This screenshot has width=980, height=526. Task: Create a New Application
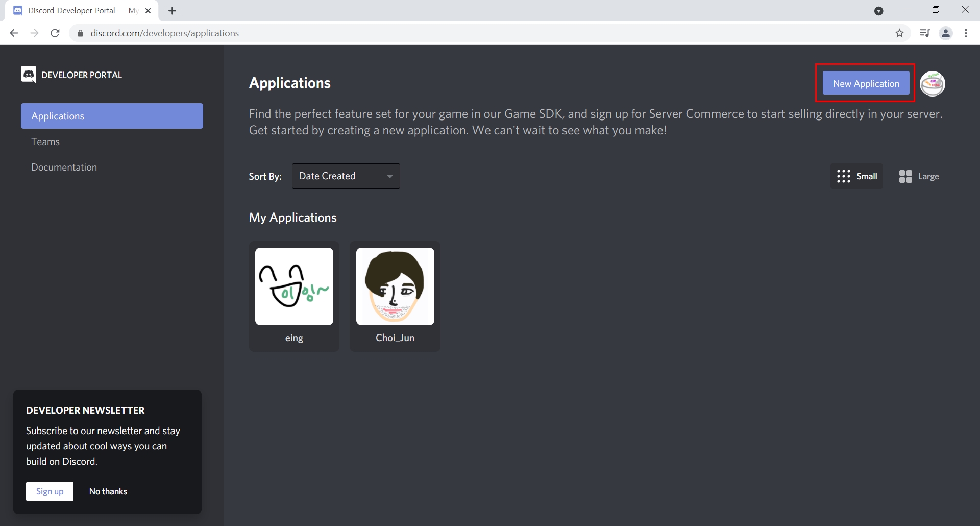pos(866,83)
